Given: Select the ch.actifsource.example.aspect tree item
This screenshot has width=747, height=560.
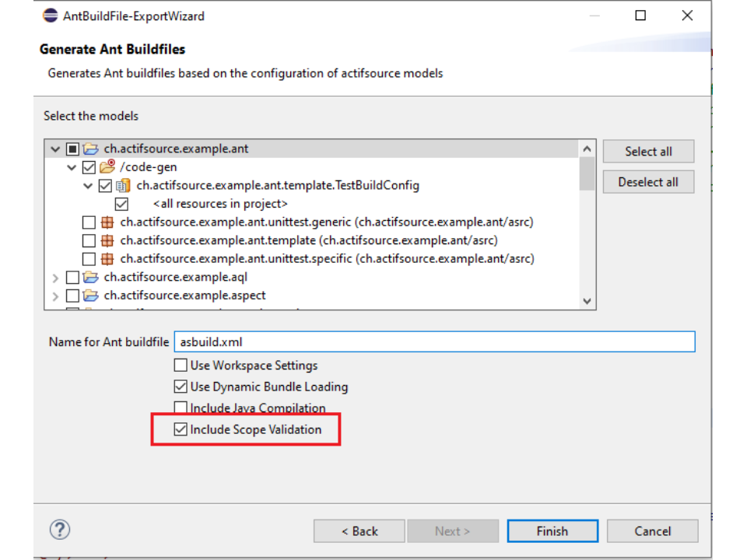Looking at the screenshot, I should click(x=184, y=296).
